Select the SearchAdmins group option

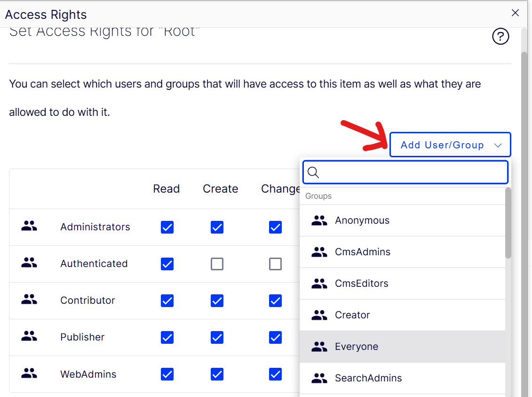(x=368, y=378)
